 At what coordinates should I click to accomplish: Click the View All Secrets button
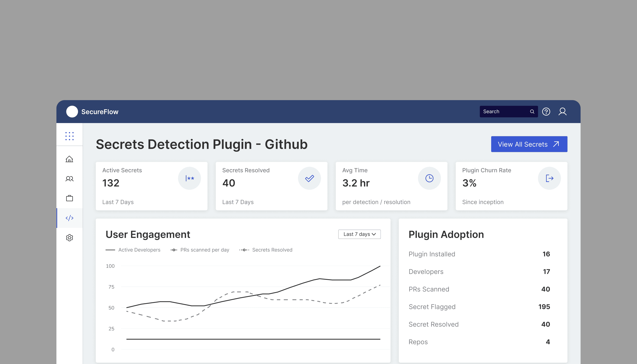click(529, 144)
